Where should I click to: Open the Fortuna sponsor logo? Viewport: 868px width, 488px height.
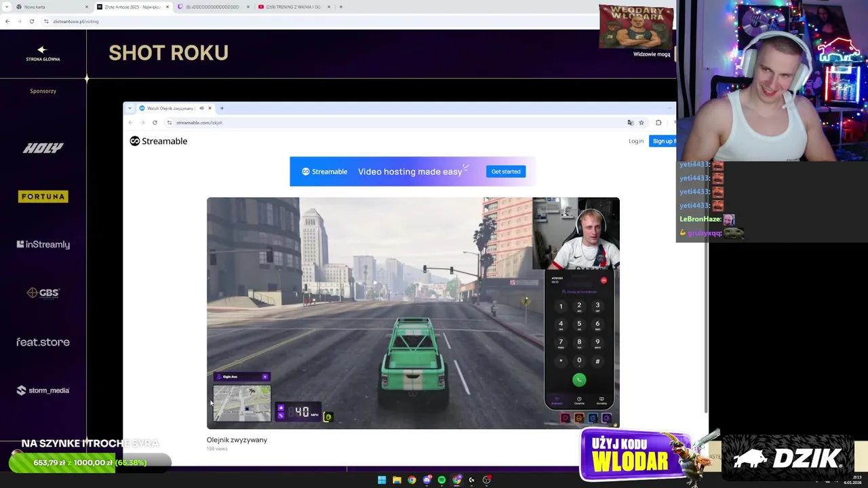(43, 197)
